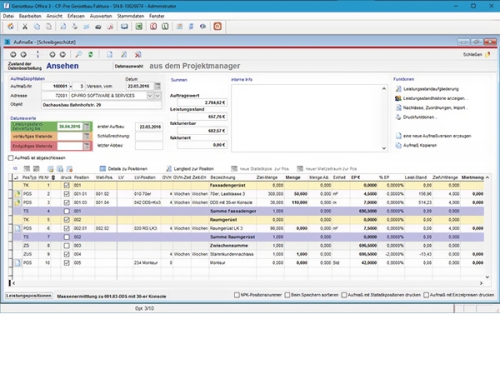Image resolution: width=500 pixels, height=384 pixels.
Task: Toggle druck checkbox for Monteur row
Action: click(67, 263)
